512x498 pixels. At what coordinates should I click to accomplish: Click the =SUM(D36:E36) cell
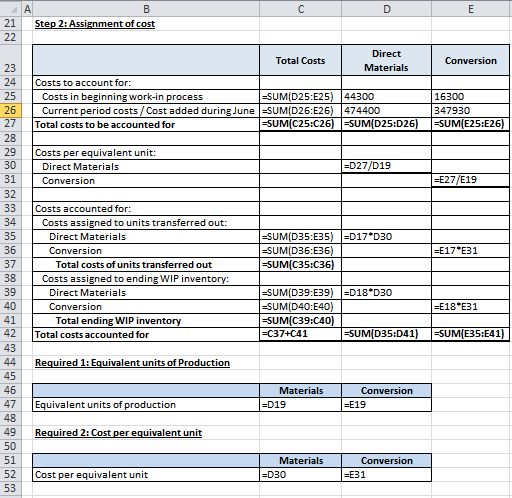coord(300,250)
